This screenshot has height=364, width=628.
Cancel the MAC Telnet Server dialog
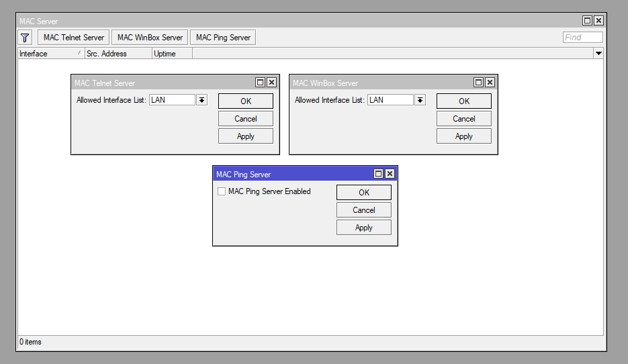coord(246,118)
